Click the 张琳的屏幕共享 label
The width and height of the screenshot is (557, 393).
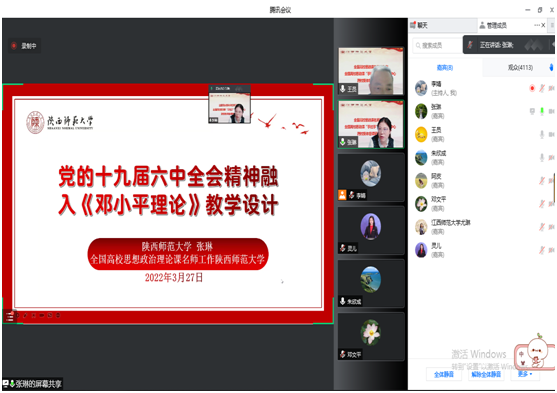pyautogui.click(x=38, y=384)
